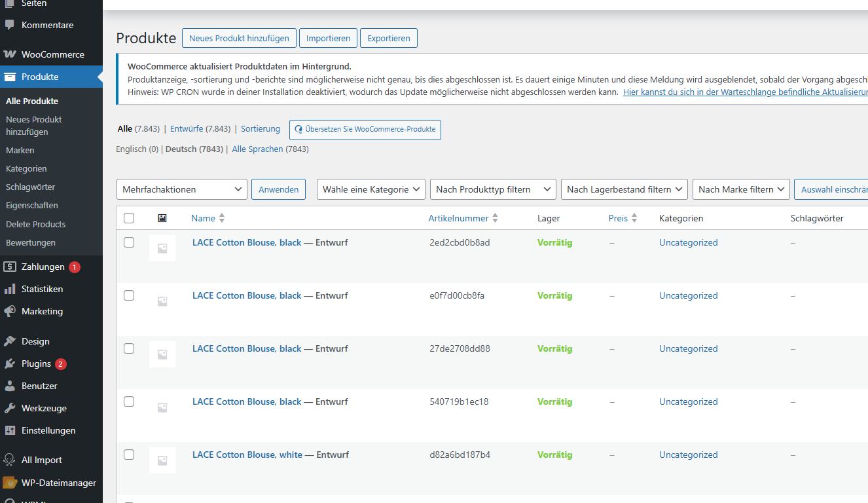Open the Nach Produkttyp filtern dropdown
868x503 pixels.
pyautogui.click(x=493, y=189)
